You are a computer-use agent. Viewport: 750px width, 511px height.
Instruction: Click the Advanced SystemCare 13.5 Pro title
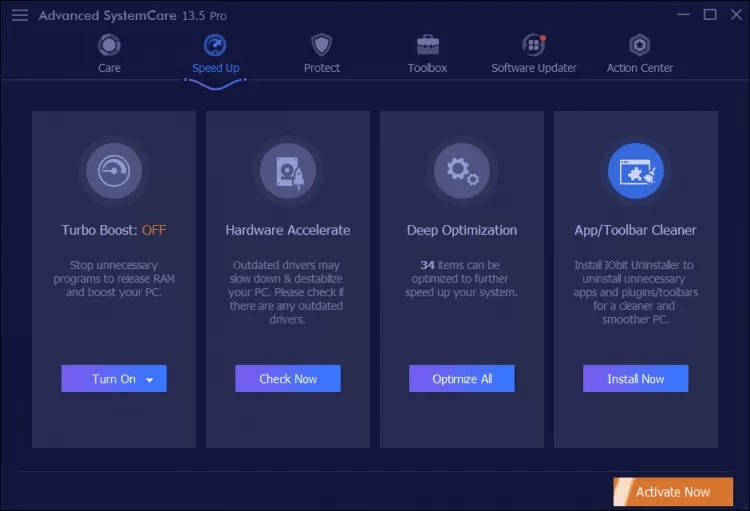tap(132, 16)
